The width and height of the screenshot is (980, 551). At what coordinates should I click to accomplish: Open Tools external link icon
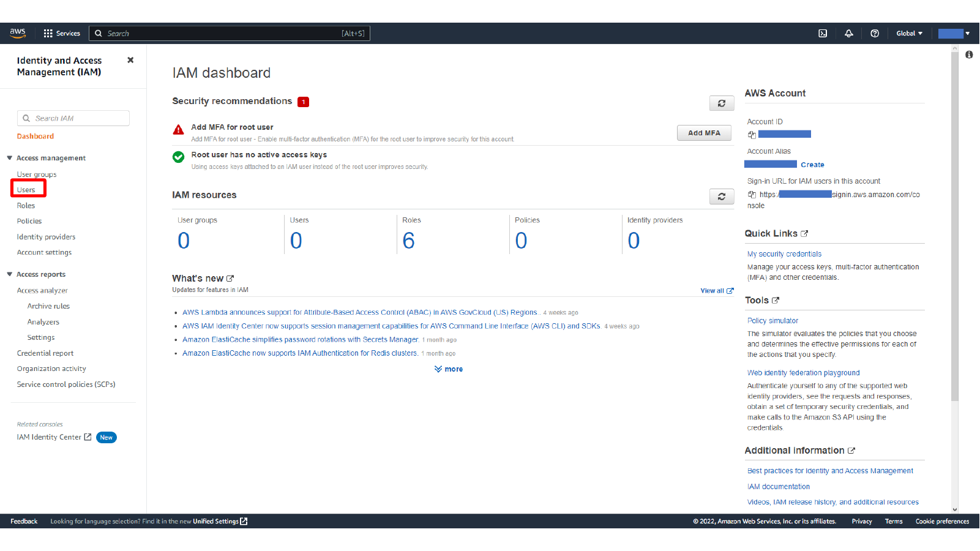click(776, 300)
